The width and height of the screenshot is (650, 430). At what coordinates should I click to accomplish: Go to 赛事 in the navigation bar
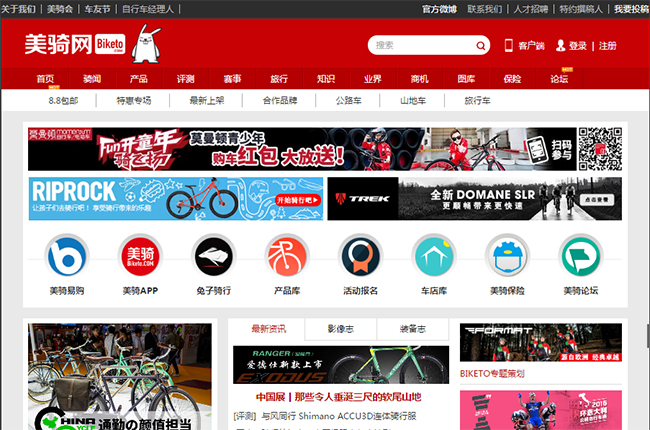[x=232, y=79]
